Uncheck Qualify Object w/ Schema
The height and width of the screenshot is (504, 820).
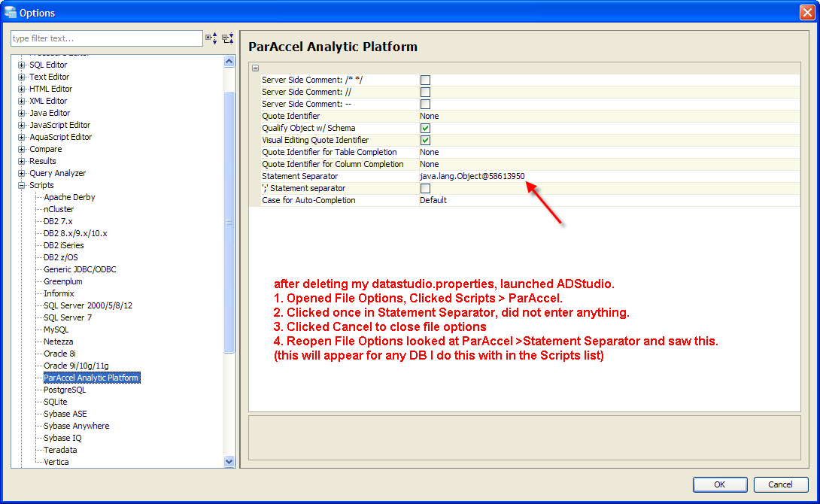point(425,128)
